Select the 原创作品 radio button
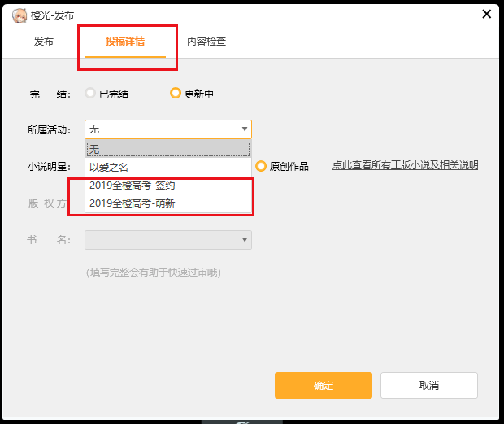The width and height of the screenshot is (504, 424). click(261, 166)
